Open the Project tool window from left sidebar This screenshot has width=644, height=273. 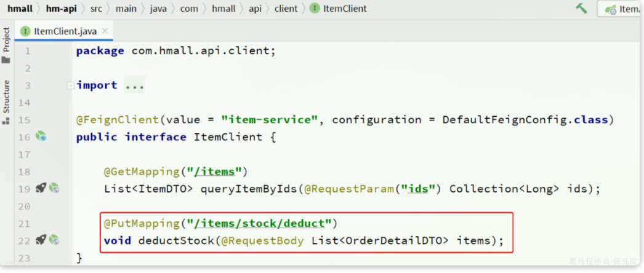tap(6, 45)
